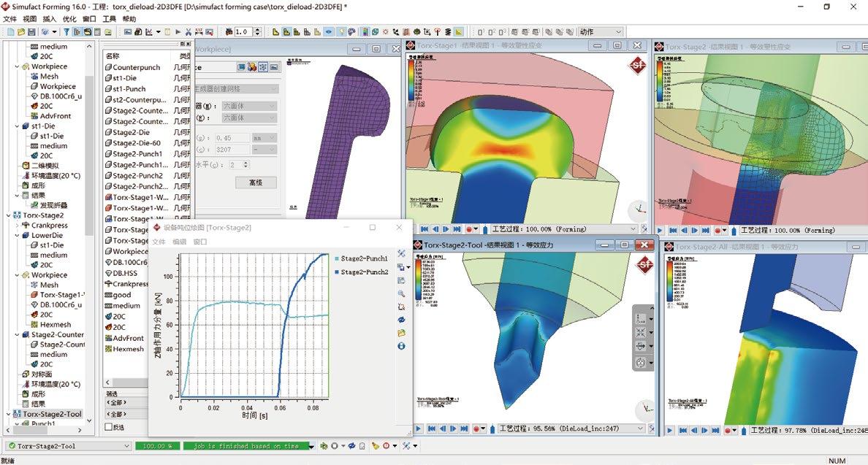Click the filter funnel icon in toolbar
This screenshot has width=868, height=465.
click(66, 32)
